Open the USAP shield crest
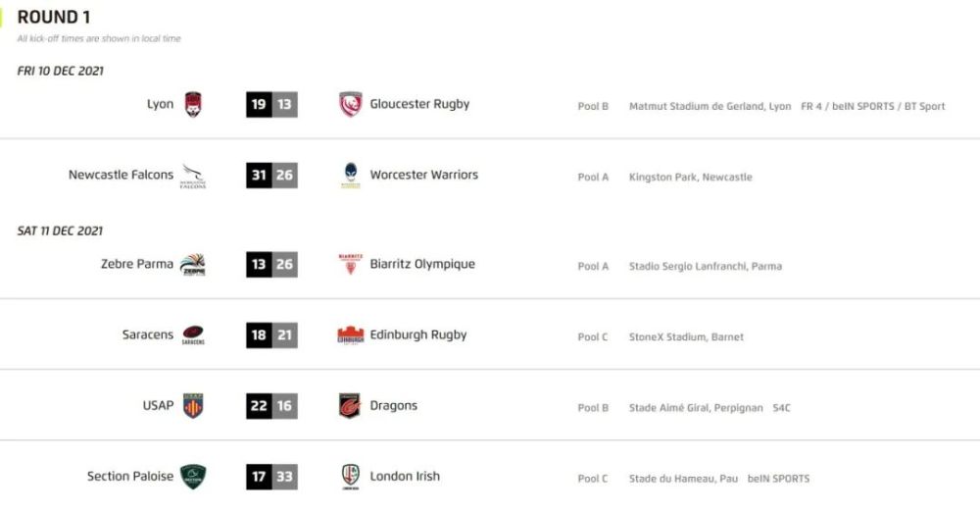 point(193,405)
